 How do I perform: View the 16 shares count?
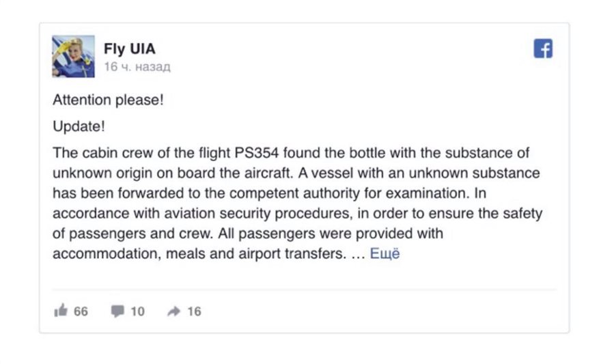tap(194, 311)
